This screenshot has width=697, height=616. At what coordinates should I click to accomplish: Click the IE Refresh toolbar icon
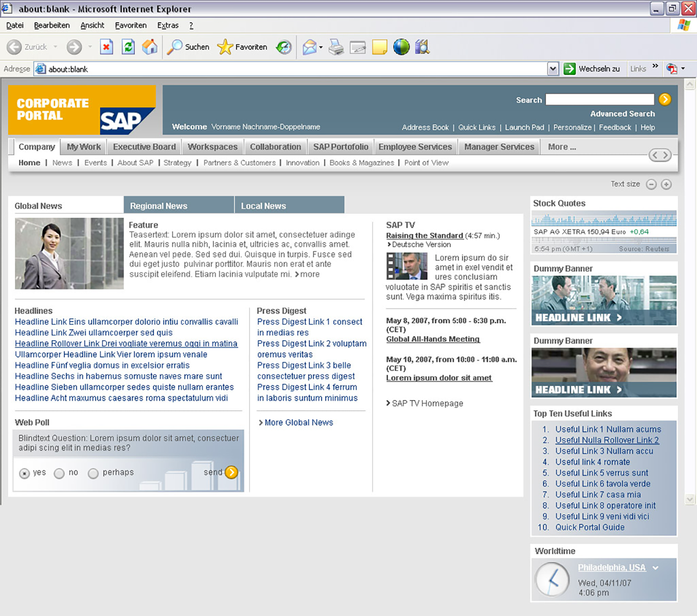click(128, 47)
